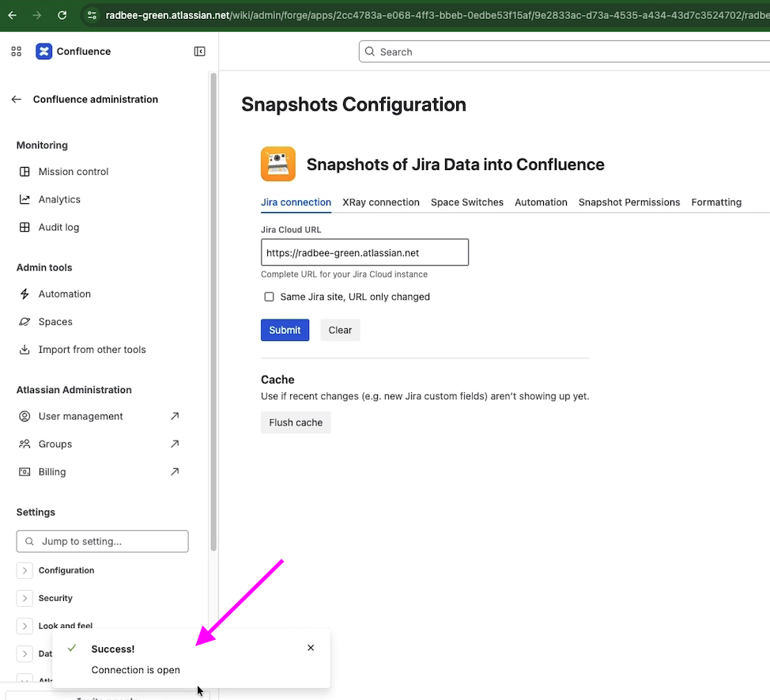Expand the Security settings section
Image resolution: width=770 pixels, height=700 pixels.
25,598
